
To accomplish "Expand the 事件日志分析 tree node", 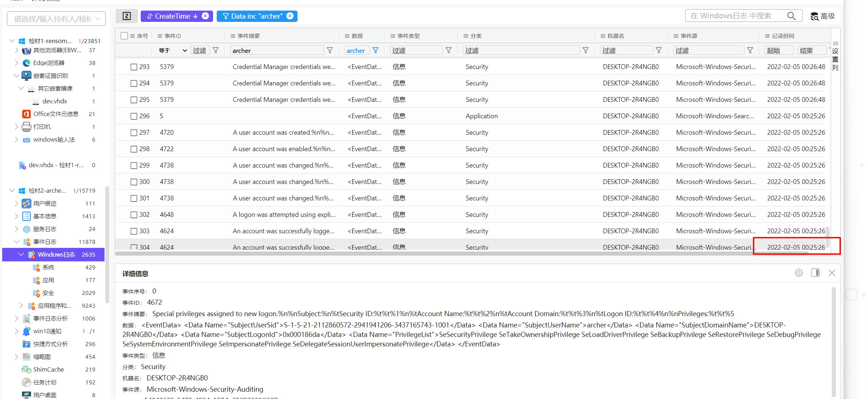I will click(16, 318).
